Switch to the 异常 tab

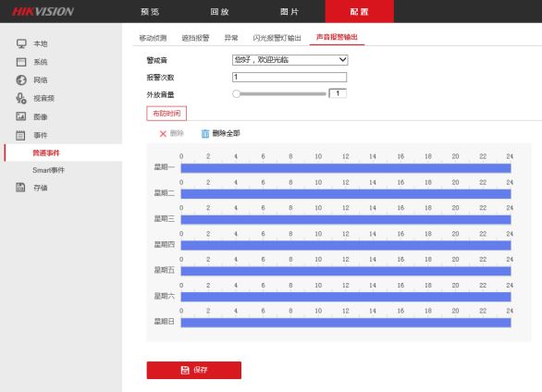[x=231, y=38]
